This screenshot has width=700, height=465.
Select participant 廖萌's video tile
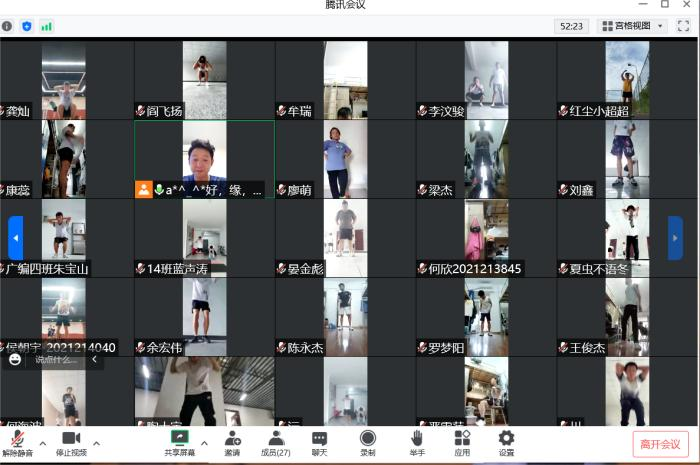pyautogui.click(x=345, y=159)
